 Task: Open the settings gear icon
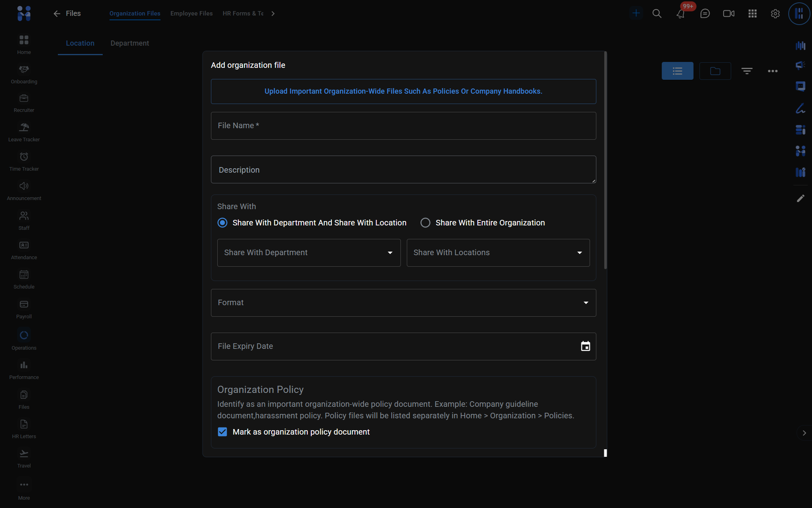(x=775, y=13)
